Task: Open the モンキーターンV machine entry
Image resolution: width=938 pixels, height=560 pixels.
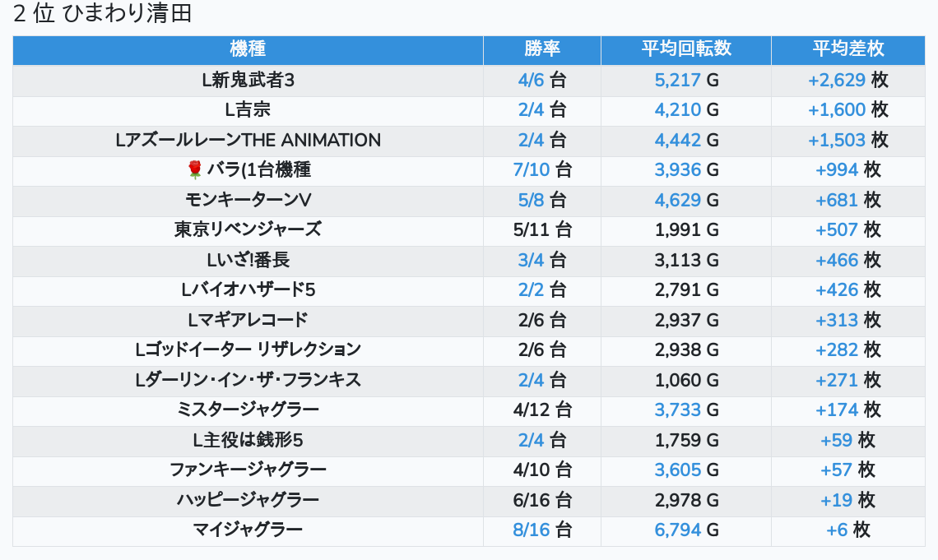Action: pos(248,200)
